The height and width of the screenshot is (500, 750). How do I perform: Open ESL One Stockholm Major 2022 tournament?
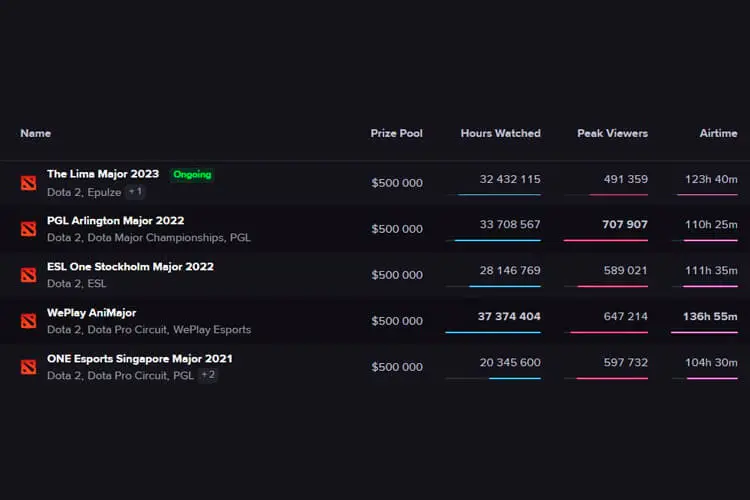pos(130,267)
